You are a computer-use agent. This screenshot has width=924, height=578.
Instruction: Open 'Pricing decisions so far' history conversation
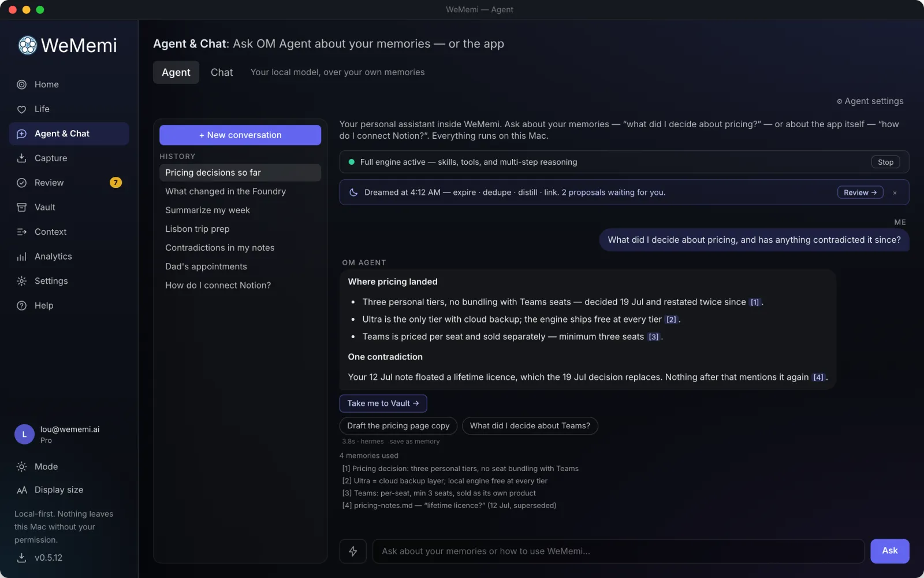click(x=240, y=173)
